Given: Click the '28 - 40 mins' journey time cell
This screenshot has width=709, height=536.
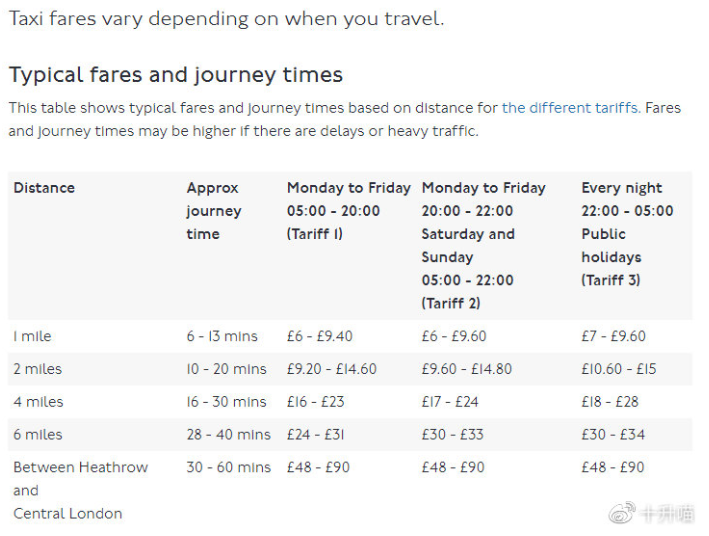Looking at the screenshot, I should pos(228,435).
